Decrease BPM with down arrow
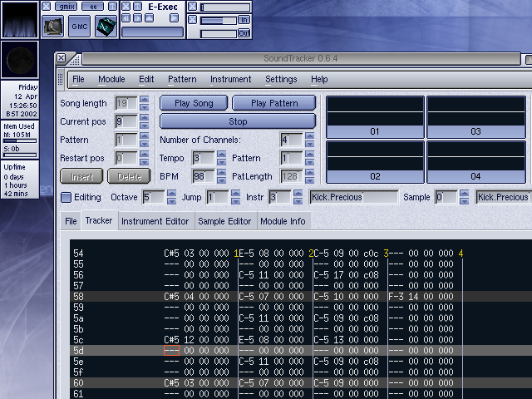 (222, 180)
